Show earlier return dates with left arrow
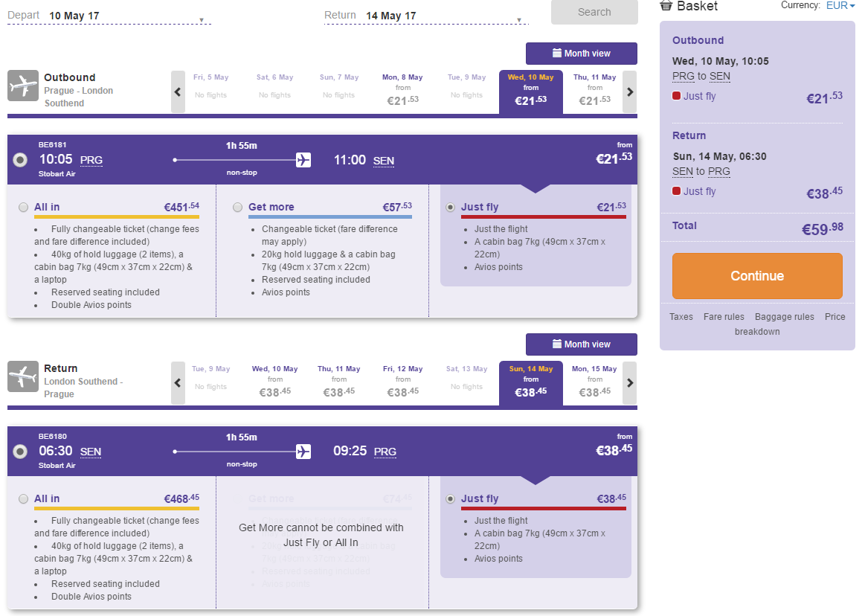Image resolution: width=865 pixels, height=616 pixels. 178,382
